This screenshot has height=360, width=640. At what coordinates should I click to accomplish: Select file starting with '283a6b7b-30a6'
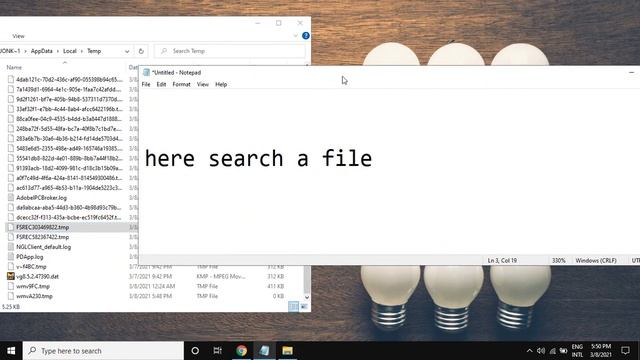coord(69,138)
